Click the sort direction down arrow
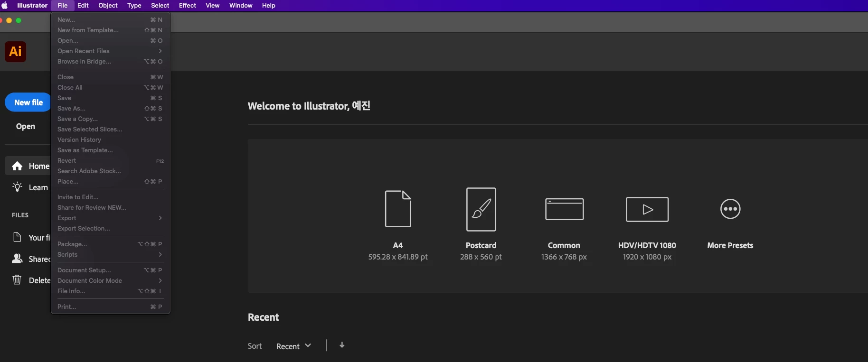The width and height of the screenshot is (868, 362). [x=342, y=345]
